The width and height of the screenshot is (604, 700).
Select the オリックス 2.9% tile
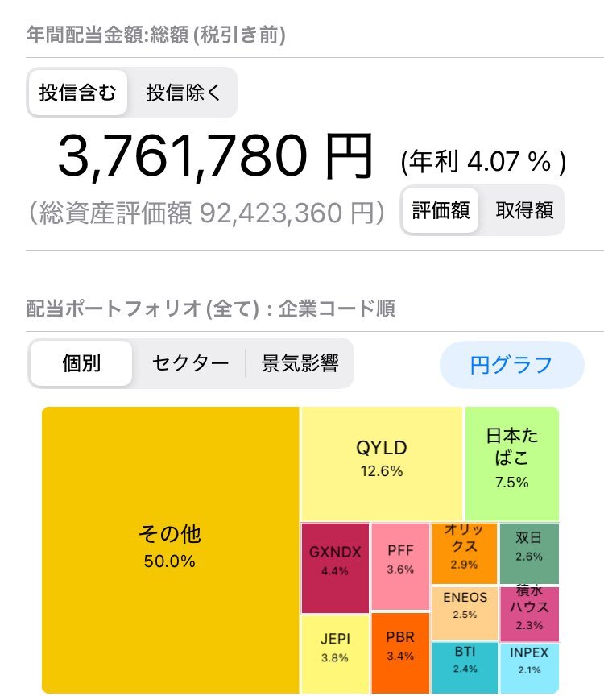tap(464, 553)
